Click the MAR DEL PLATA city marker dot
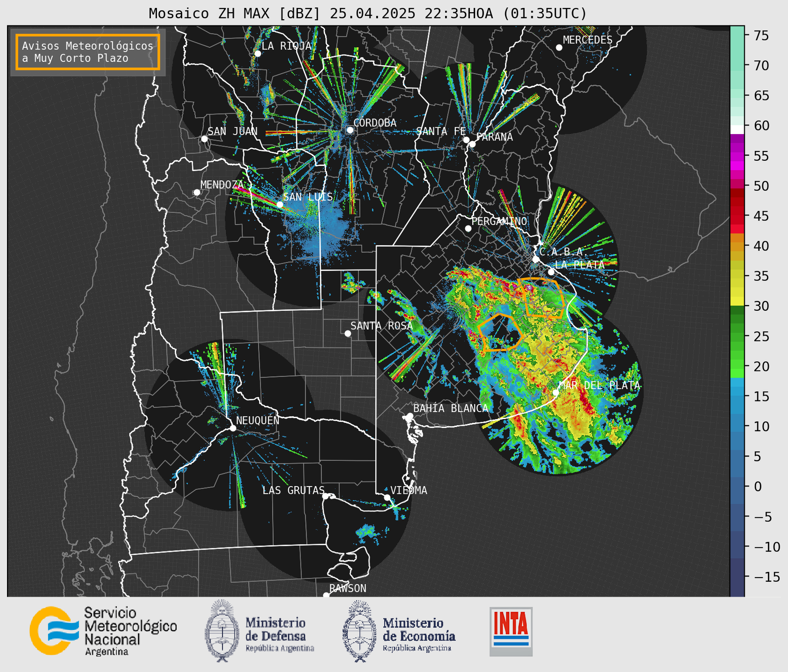 click(x=556, y=393)
